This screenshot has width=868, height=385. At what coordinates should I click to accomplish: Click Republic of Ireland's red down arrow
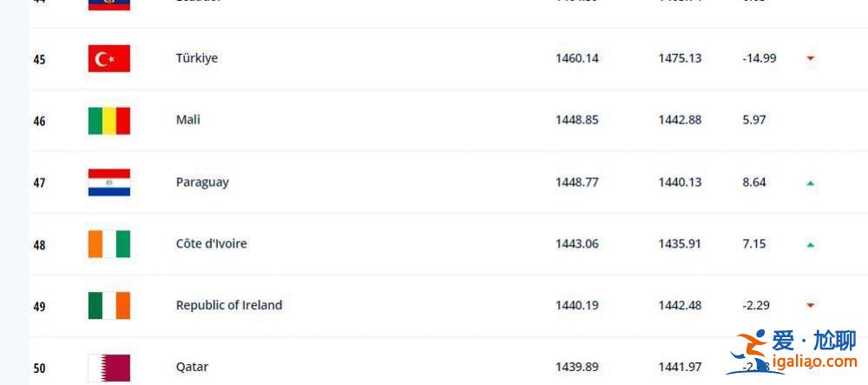click(811, 305)
